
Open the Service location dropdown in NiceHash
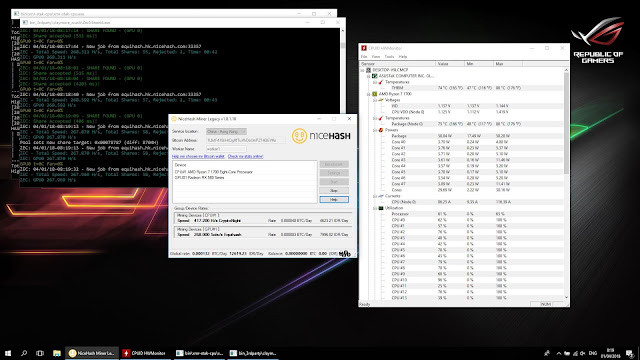click(226, 131)
